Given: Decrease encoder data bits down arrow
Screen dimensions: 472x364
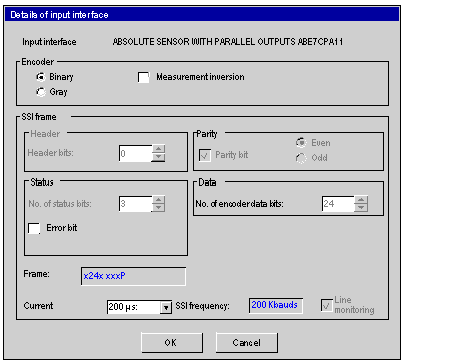Looking at the screenshot, I should click(x=361, y=208).
